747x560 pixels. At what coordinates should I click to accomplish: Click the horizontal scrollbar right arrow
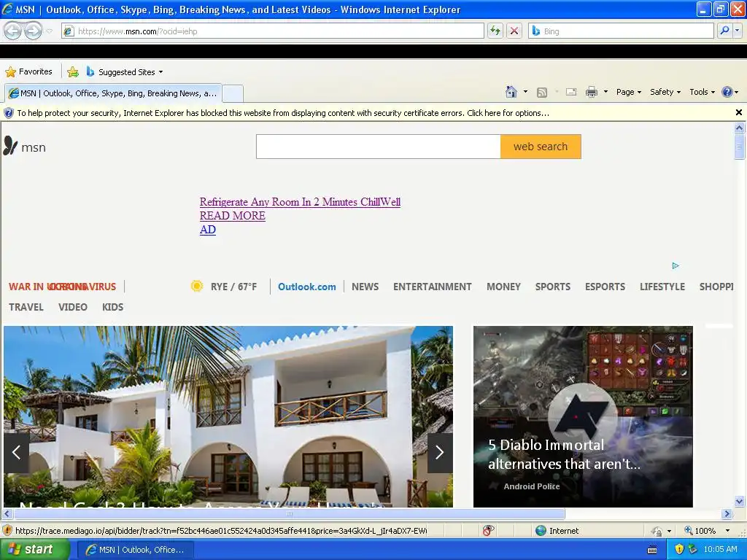tap(727, 514)
